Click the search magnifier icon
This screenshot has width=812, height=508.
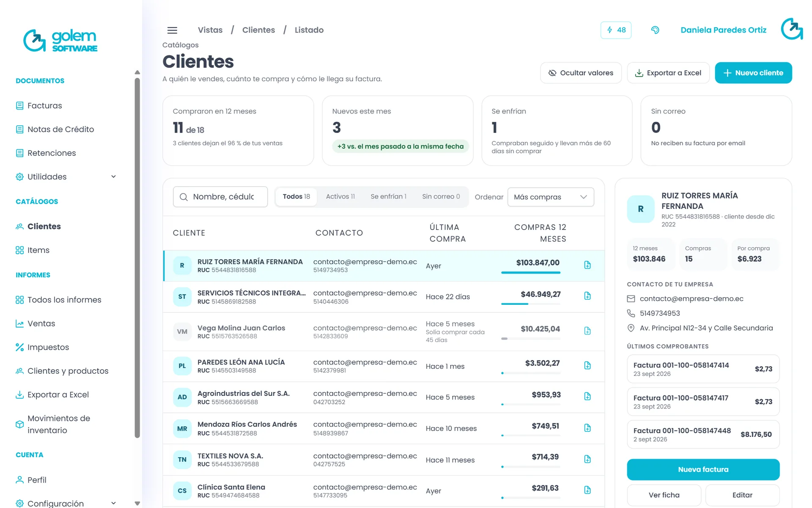coord(184,197)
